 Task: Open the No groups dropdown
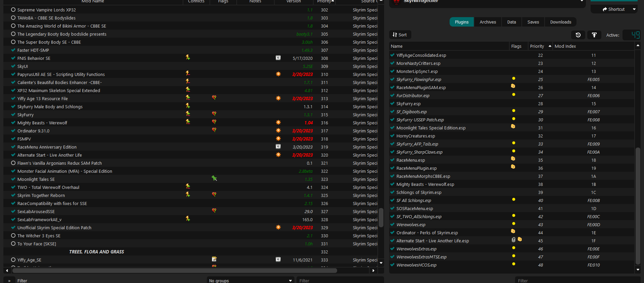point(250,281)
